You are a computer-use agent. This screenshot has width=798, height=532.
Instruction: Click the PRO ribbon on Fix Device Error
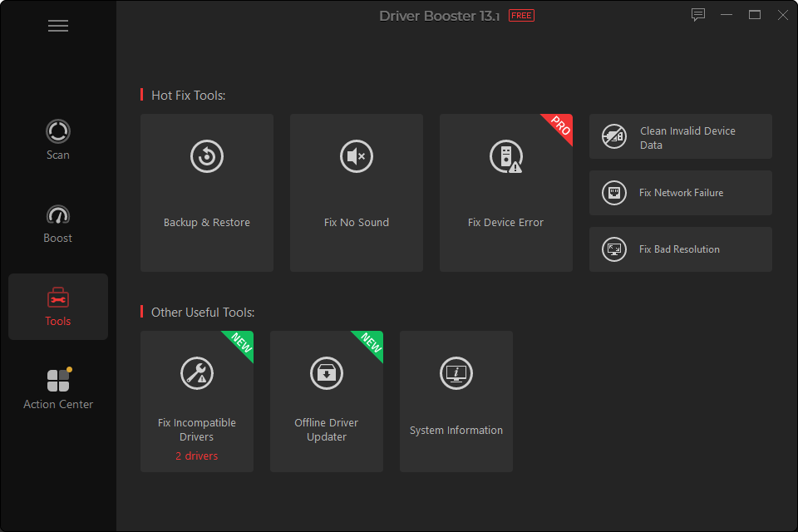[560, 126]
